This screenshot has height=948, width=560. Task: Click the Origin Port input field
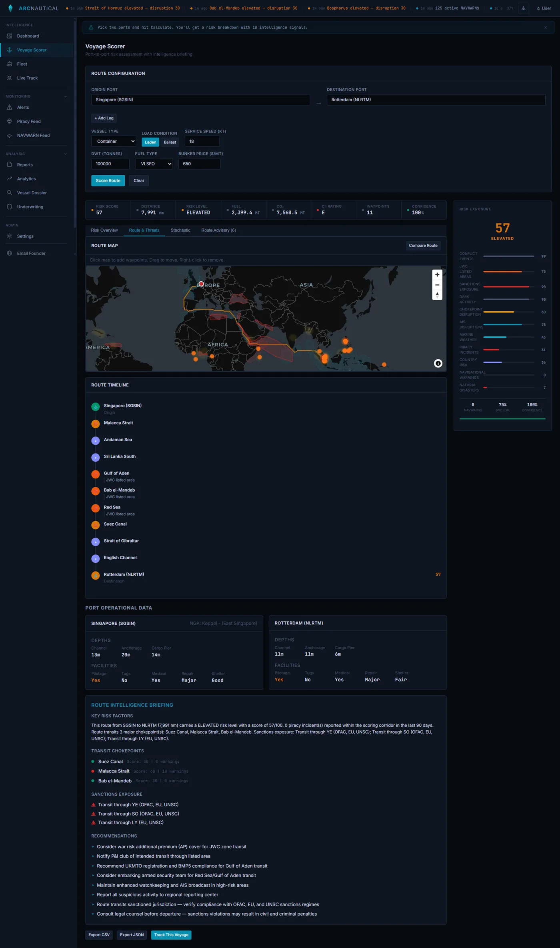(x=200, y=100)
